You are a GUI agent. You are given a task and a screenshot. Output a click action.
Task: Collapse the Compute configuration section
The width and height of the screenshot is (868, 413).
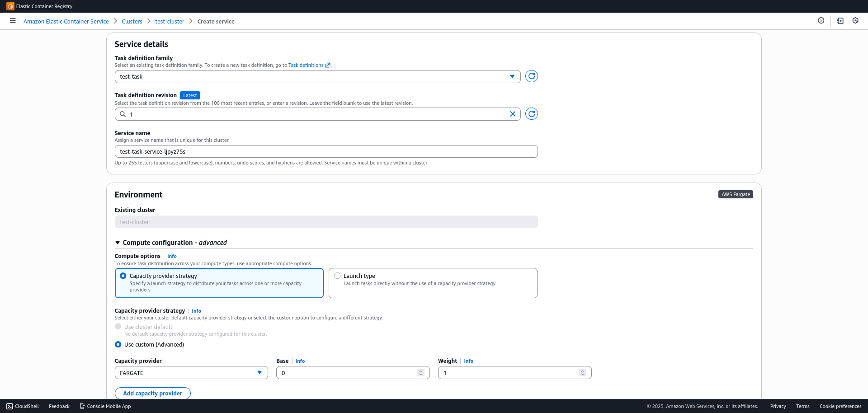pos(118,243)
